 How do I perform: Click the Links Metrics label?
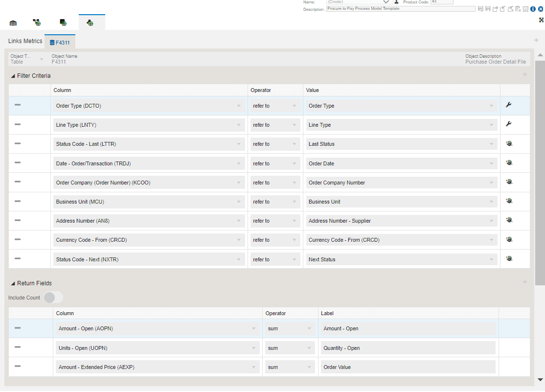25,41
